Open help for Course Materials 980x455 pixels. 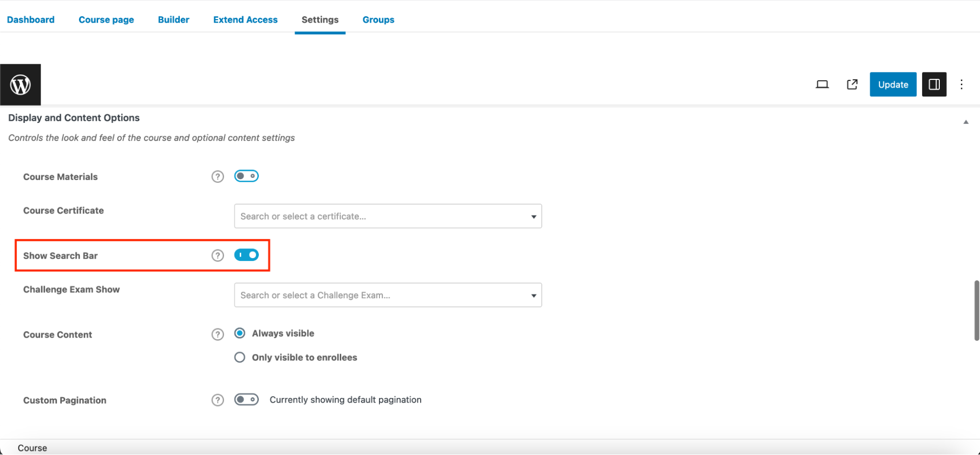click(x=218, y=177)
